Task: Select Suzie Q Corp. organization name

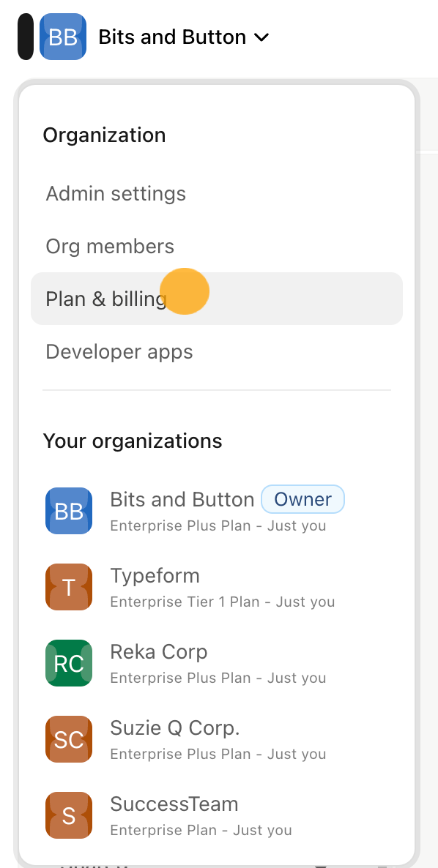Action: click(175, 728)
